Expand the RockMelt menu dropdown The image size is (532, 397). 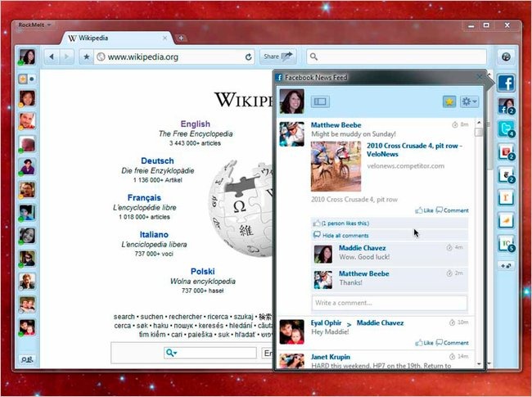[x=34, y=25]
